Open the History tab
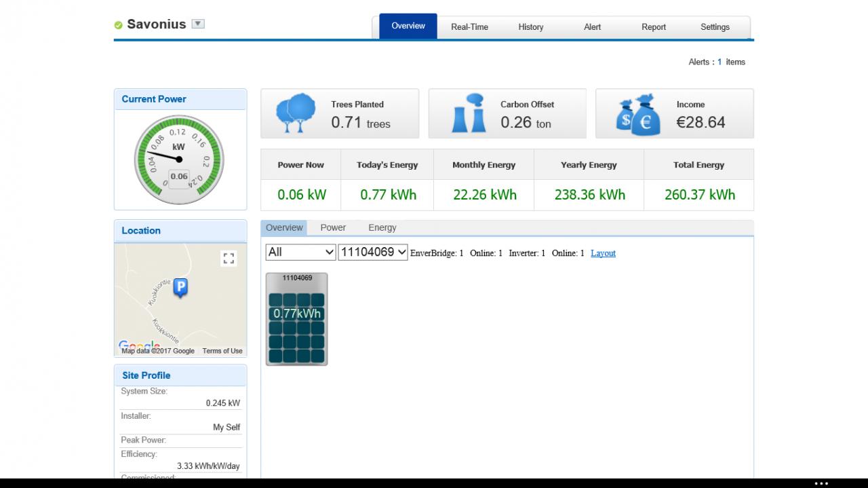This screenshot has height=488, width=868. point(531,27)
